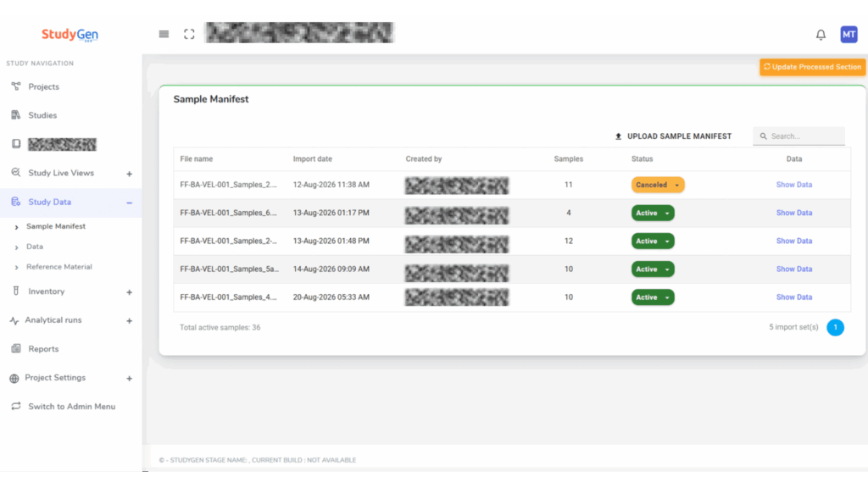
Task: Expand Inventory with plus sign
Action: pyautogui.click(x=129, y=292)
